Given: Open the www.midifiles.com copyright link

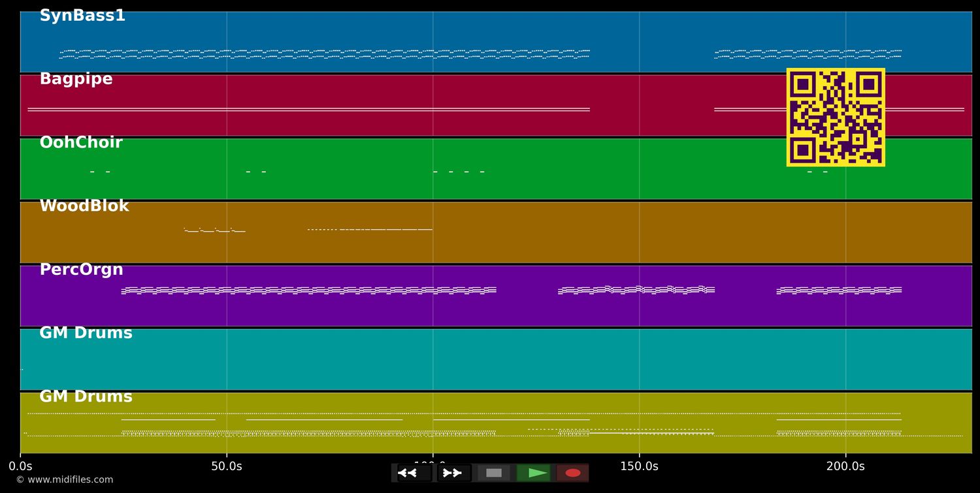Looking at the screenshot, I should [x=64, y=480].
